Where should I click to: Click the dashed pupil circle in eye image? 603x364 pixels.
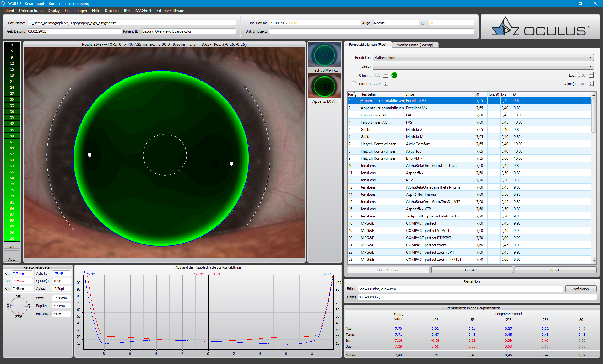click(165, 155)
